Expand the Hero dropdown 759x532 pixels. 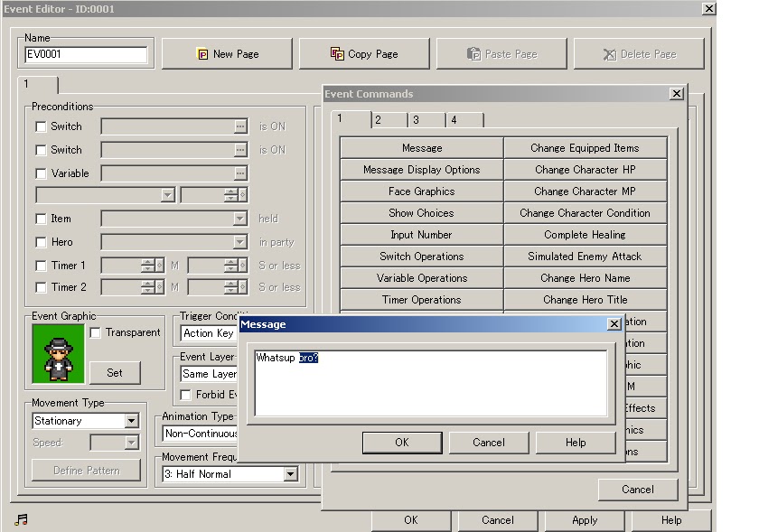pyautogui.click(x=240, y=241)
